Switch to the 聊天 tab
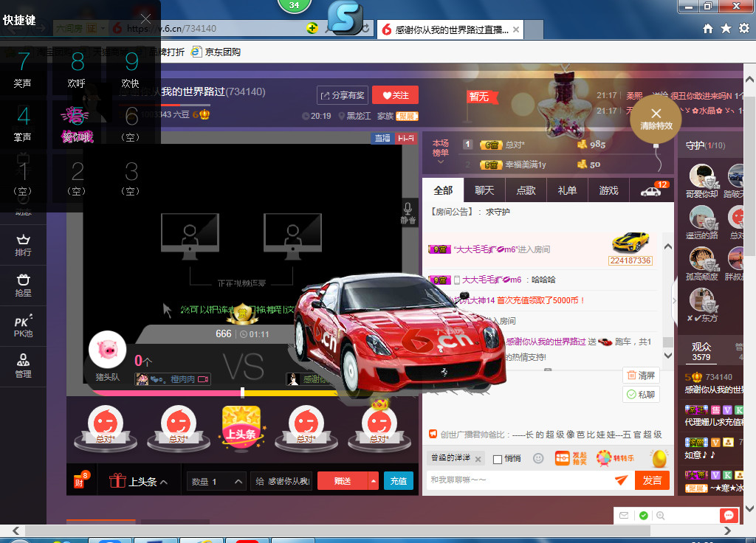The width and height of the screenshot is (756, 543). [484, 190]
